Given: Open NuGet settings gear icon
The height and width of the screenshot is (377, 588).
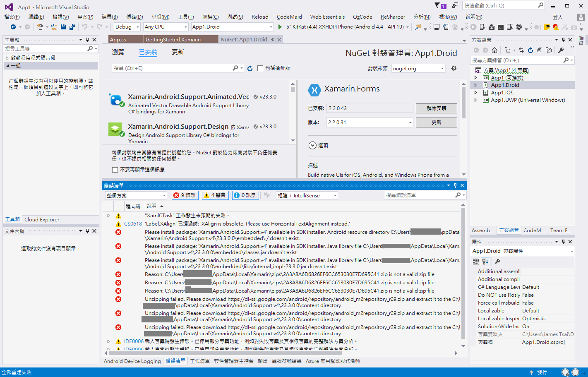Looking at the screenshot, I should [454, 68].
